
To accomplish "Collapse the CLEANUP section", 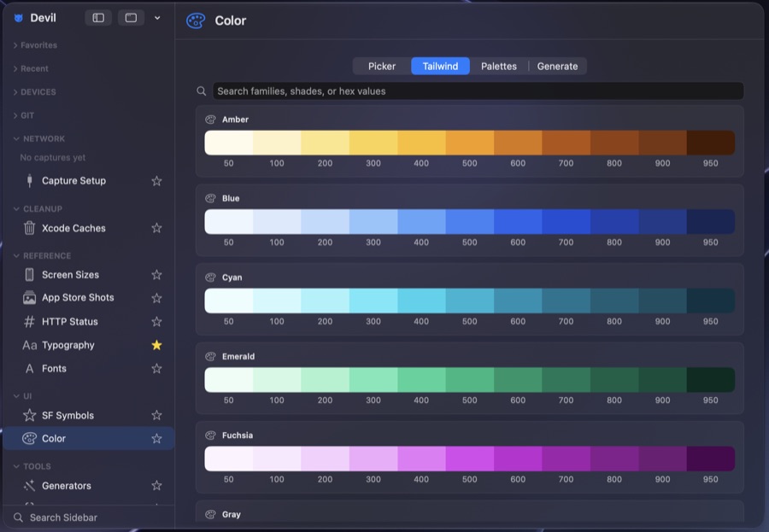I will tap(38, 209).
